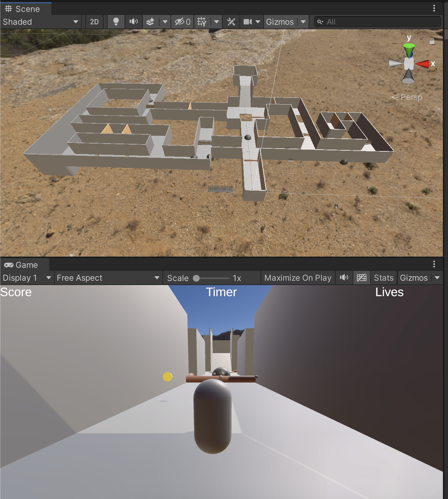Image resolution: width=448 pixels, height=499 pixels.
Task: Open the Game panel three-dot menu
Action: click(434, 264)
